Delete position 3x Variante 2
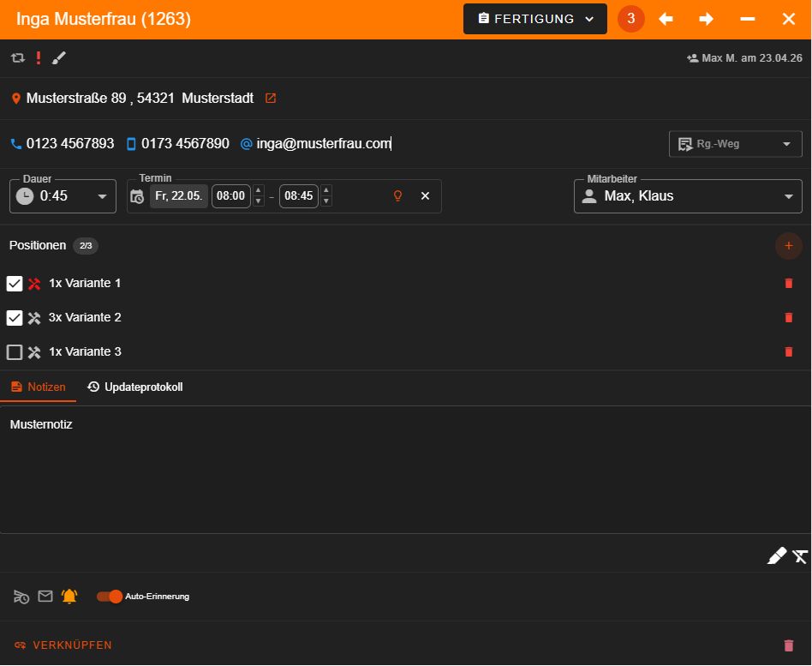This screenshot has height=666, width=812. 789,317
